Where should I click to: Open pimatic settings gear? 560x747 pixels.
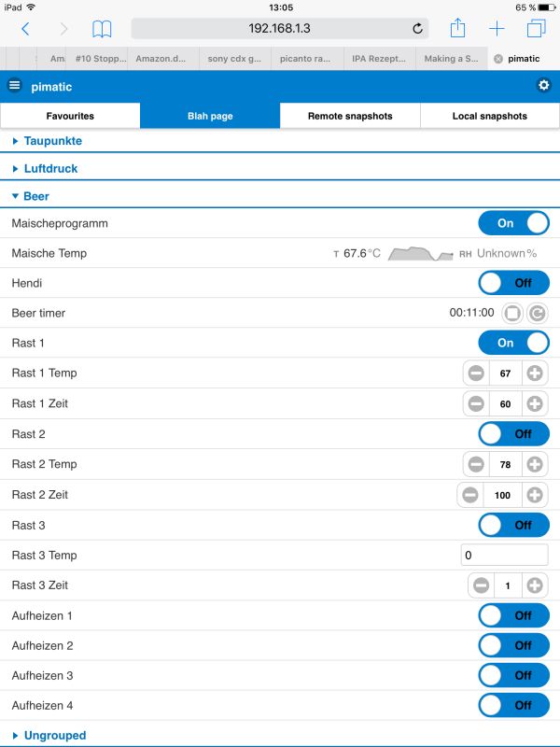[x=544, y=86]
